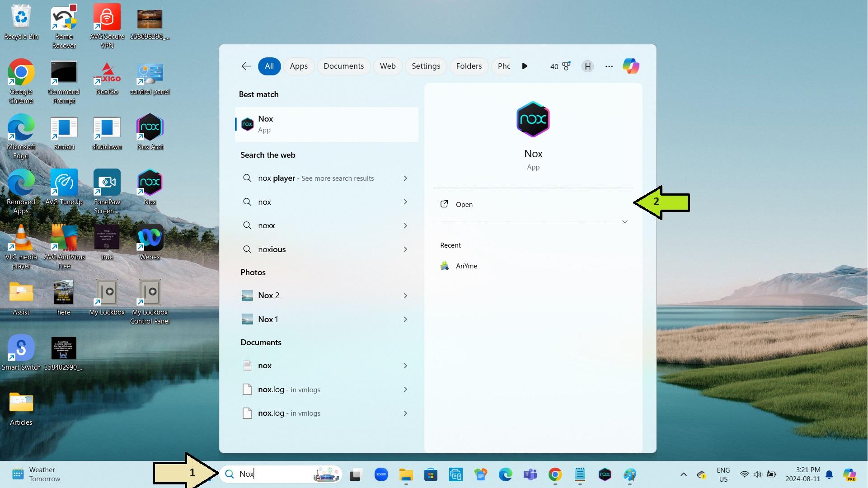868x488 pixels.
Task: Open Remo Recover desktop shortcut
Action: pos(64,26)
